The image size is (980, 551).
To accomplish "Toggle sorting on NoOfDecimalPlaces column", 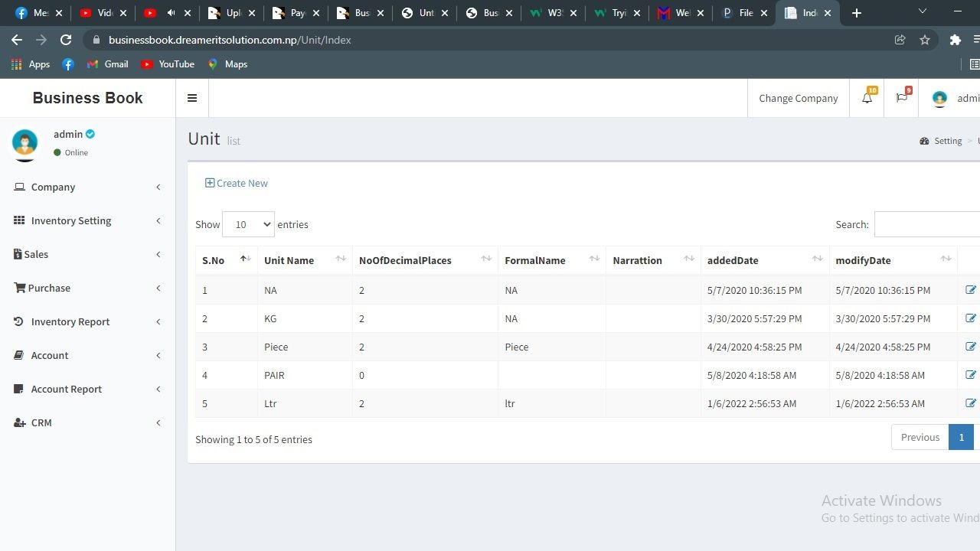I will 405,260.
